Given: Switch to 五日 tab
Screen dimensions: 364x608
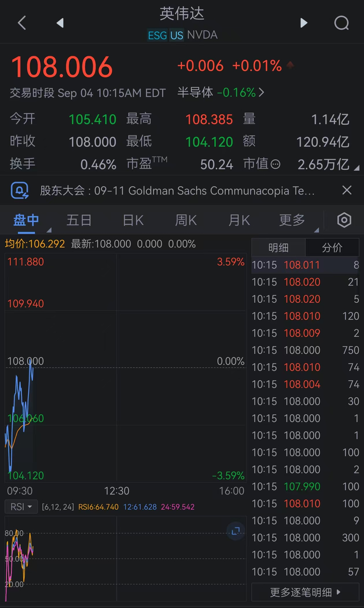Looking at the screenshot, I should coord(79,220).
